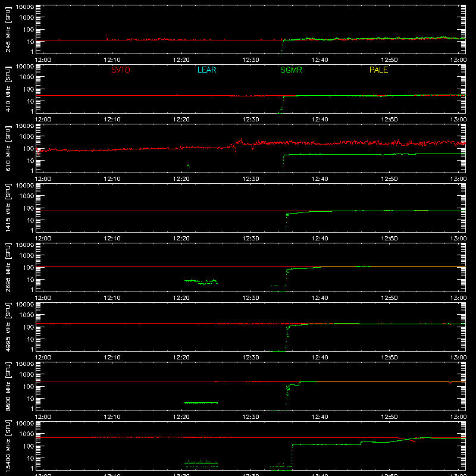
Task: Click the 13:00 tick label under 4995 MHz plot
Action: coord(458,358)
